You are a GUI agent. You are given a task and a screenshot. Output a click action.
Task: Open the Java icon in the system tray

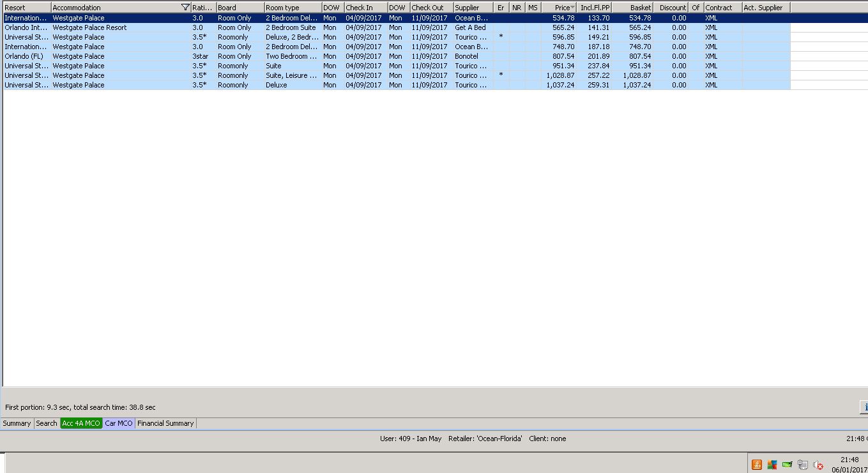[757, 465]
